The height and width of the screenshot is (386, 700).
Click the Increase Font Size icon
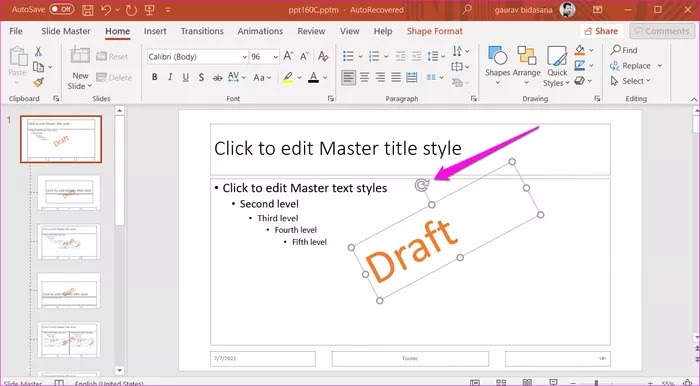click(x=288, y=56)
